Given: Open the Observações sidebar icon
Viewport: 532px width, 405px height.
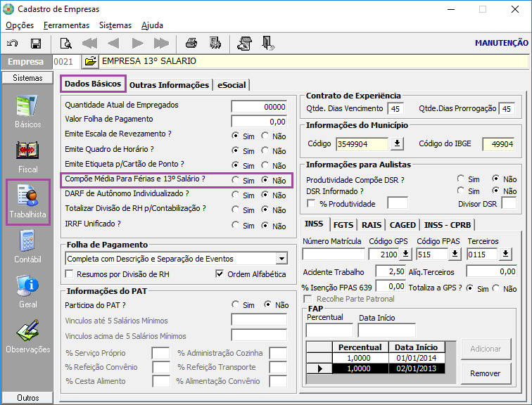Looking at the screenshot, I should 28,336.
